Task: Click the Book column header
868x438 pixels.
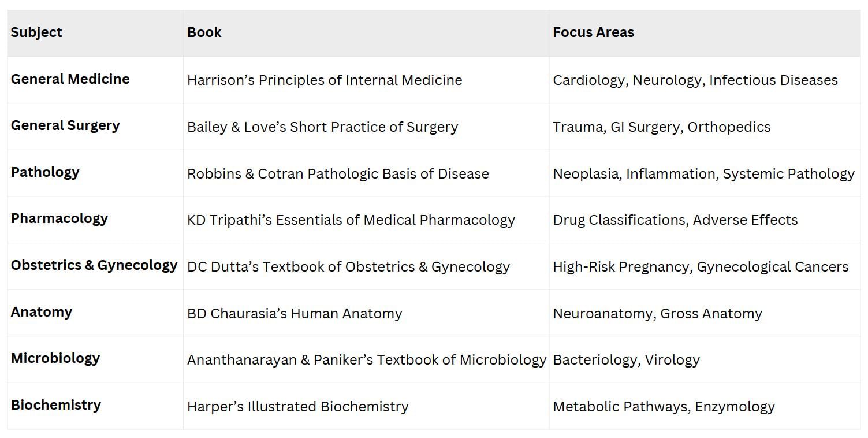Action: tap(204, 32)
